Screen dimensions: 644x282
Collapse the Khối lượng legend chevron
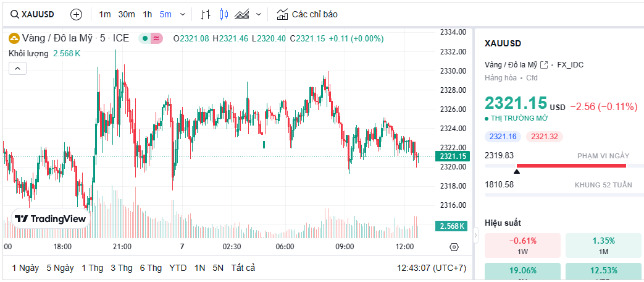point(17,68)
